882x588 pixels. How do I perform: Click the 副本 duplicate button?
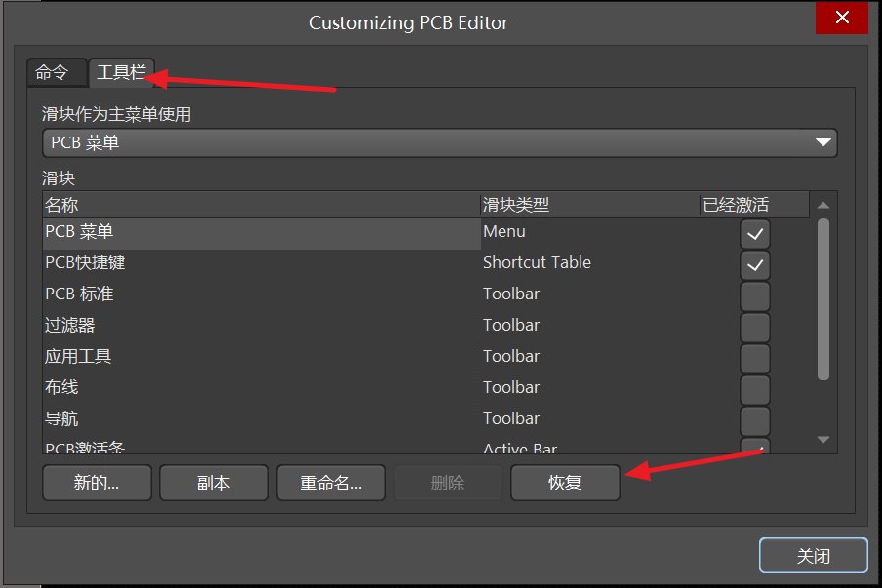(x=214, y=483)
